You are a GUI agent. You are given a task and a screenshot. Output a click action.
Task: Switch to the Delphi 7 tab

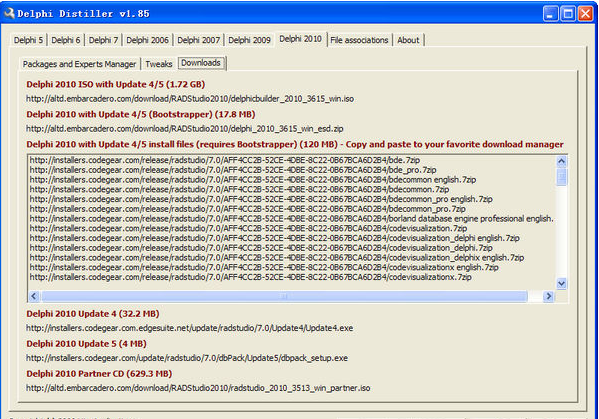[x=103, y=40]
